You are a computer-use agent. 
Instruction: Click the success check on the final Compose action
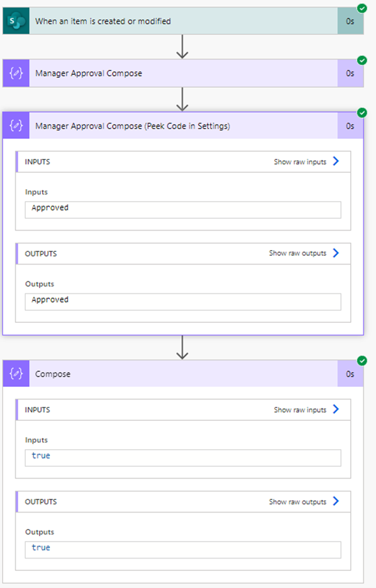point(362,361)
